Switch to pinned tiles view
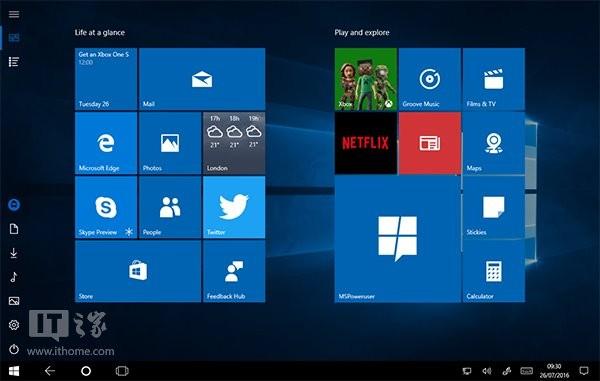600x381 pixels. coord(14,37)
